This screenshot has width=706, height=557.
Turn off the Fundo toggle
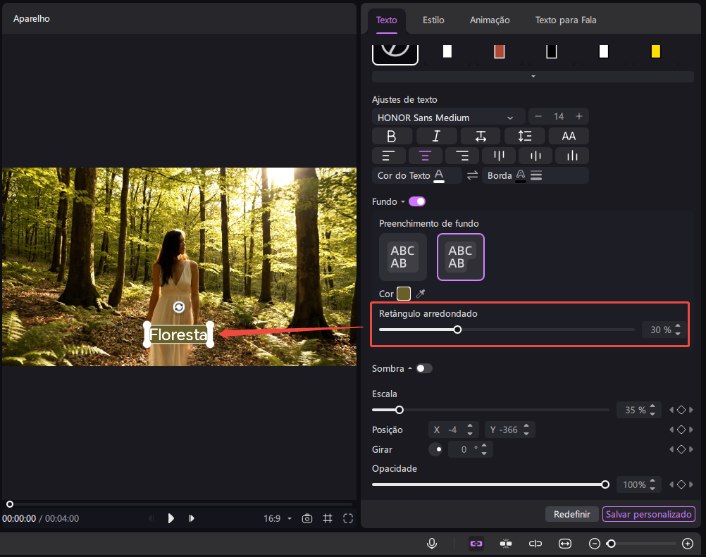point(417,201)
